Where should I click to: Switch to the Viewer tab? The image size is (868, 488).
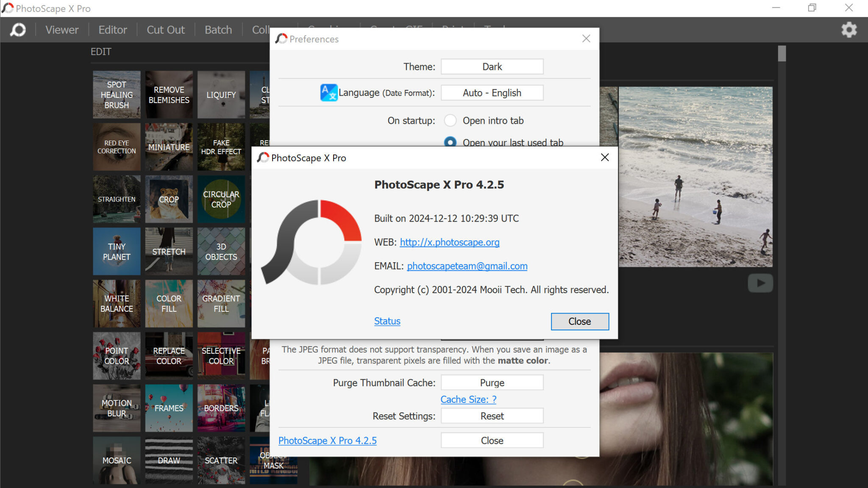[62, 30]
